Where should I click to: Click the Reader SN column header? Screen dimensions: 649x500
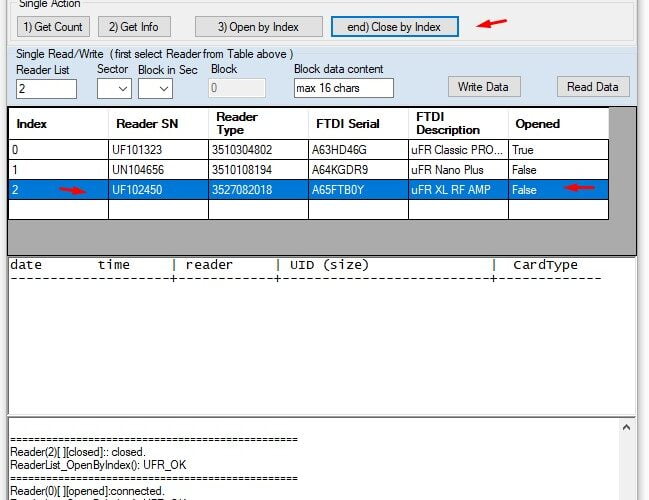[x=159, y=124]
